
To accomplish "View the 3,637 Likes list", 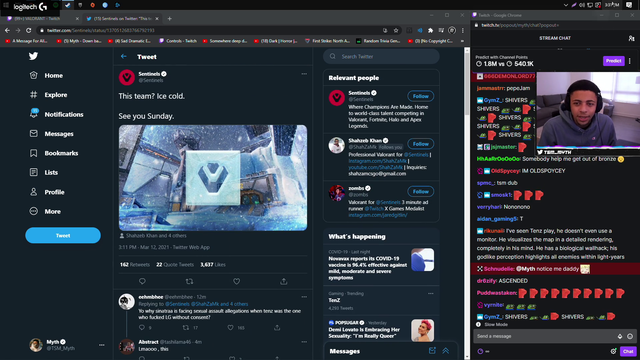I will [213, 264].
